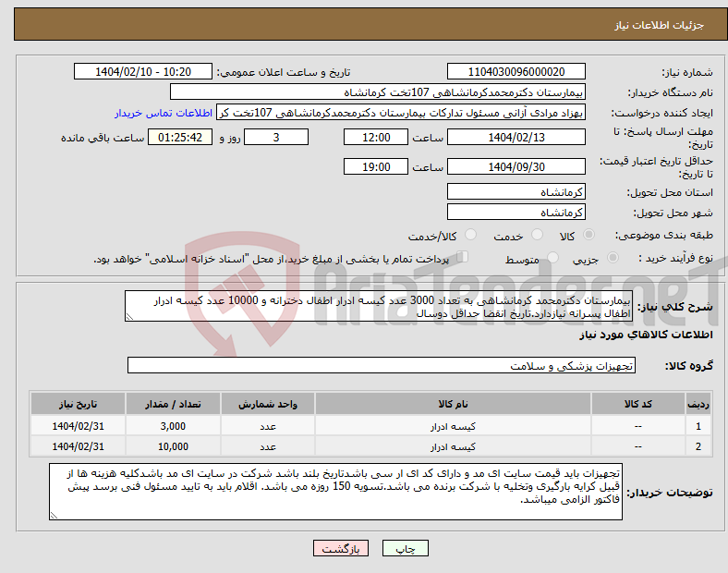Click the ردیف column header

tap(698, 404)
